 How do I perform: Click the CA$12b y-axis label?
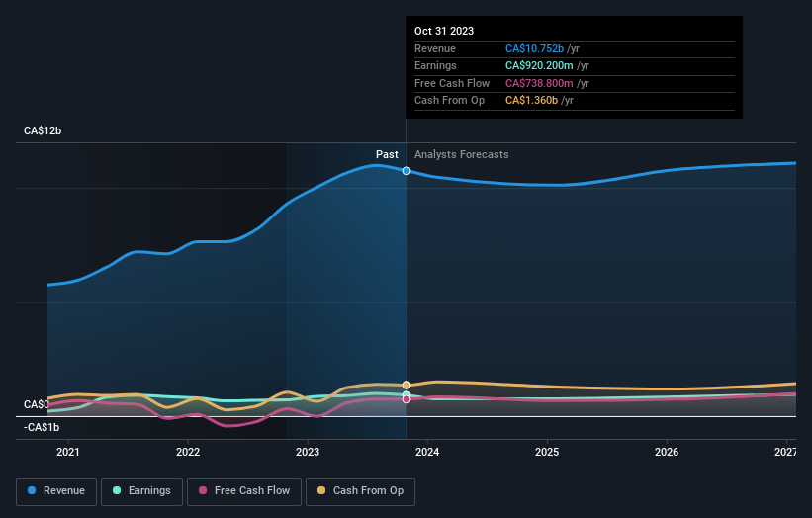click(43, 130)
